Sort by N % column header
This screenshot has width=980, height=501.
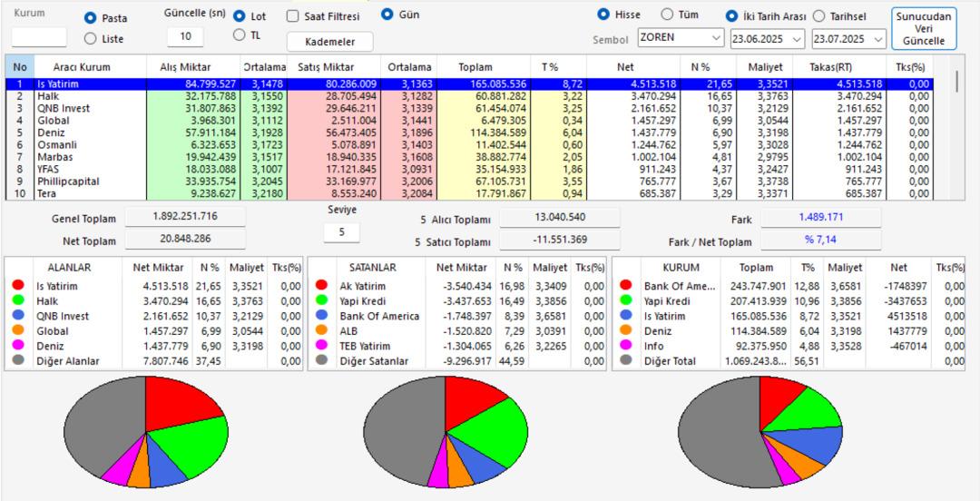[x=708, y=66]
